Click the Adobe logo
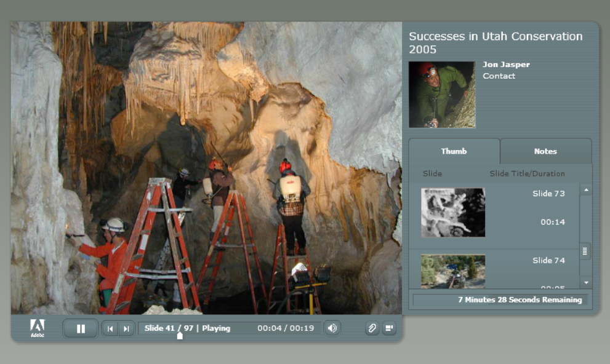 38,328
